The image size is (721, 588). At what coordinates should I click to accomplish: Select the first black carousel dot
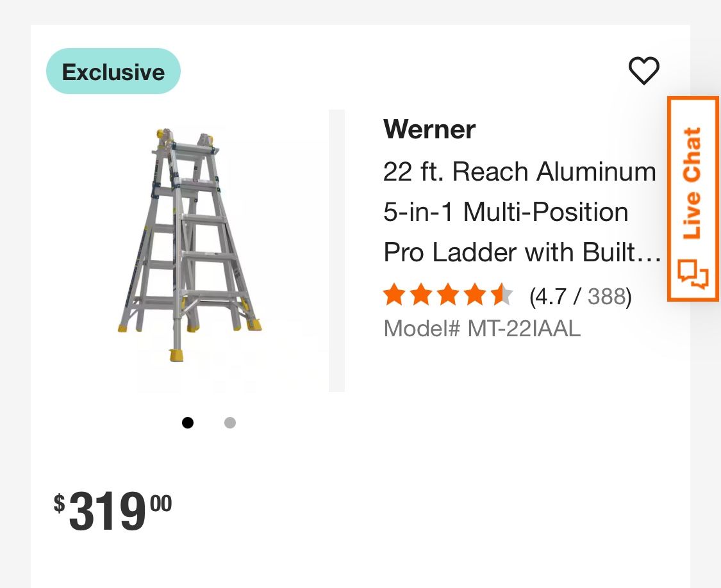188,423
